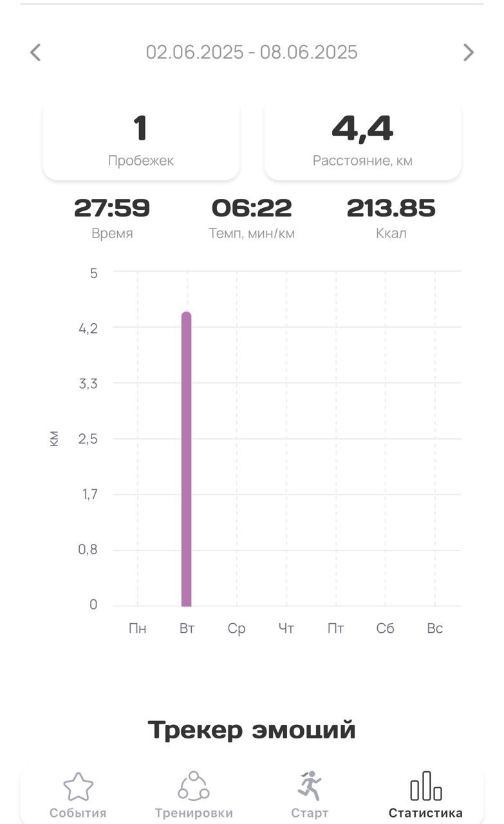Switch to the Тренировки tab label
The height and width of the screenshot is (824, 504).
(x=194, y=813)
